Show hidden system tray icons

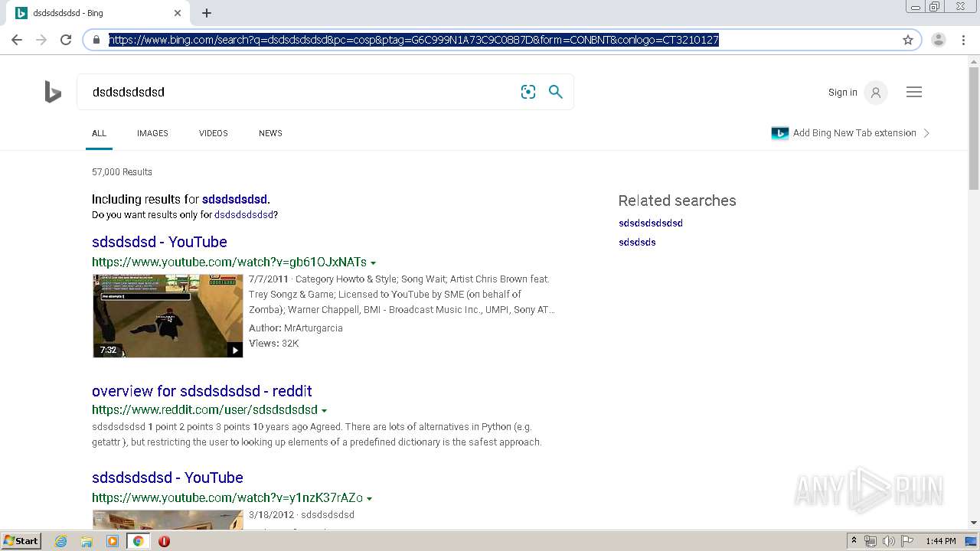(x=854, y=541)
